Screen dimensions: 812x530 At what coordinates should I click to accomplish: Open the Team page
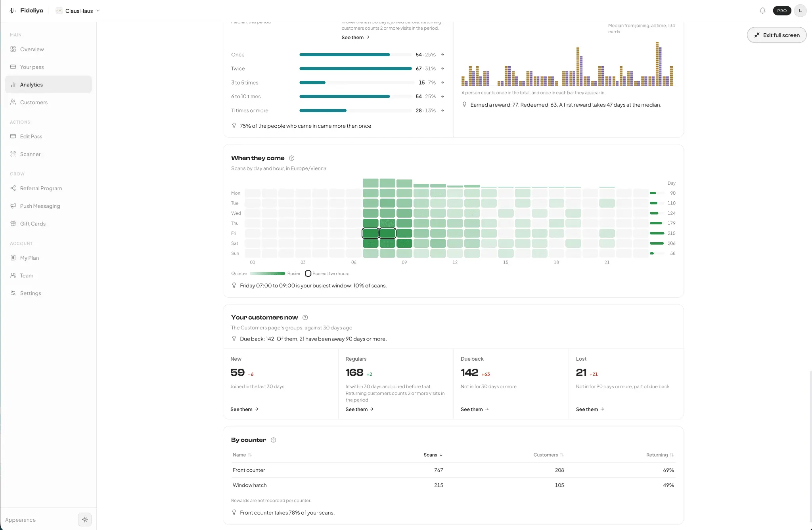pyautogui.click(x=48, y=276)
